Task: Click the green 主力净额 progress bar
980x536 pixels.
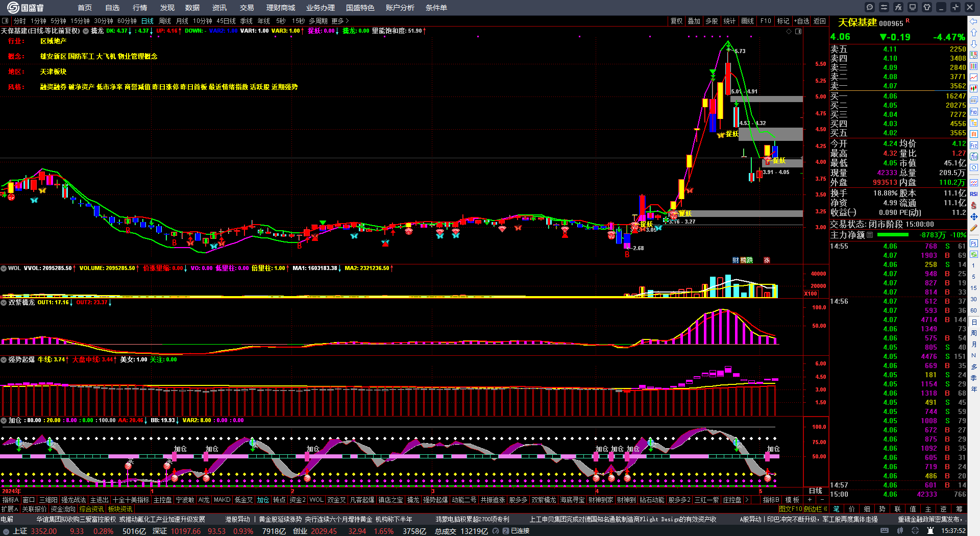Action: pos(893,235)
